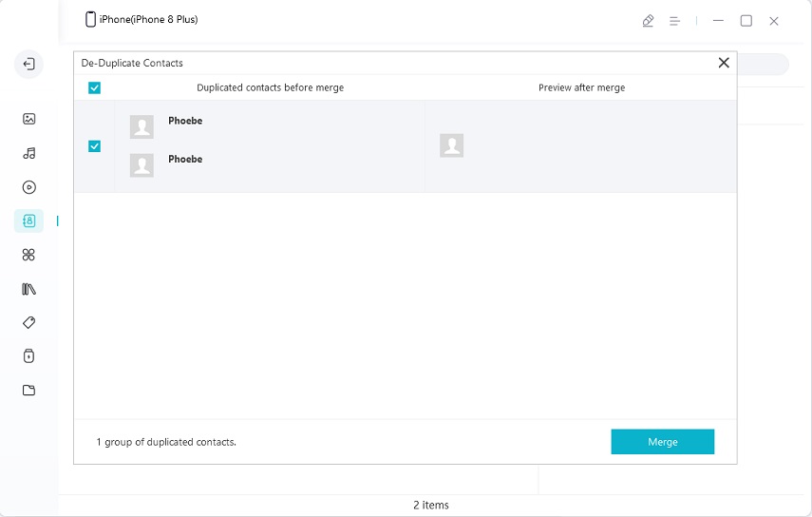
Task: Click the pencil feedback icon in title bar
Action: pos(648,21)
